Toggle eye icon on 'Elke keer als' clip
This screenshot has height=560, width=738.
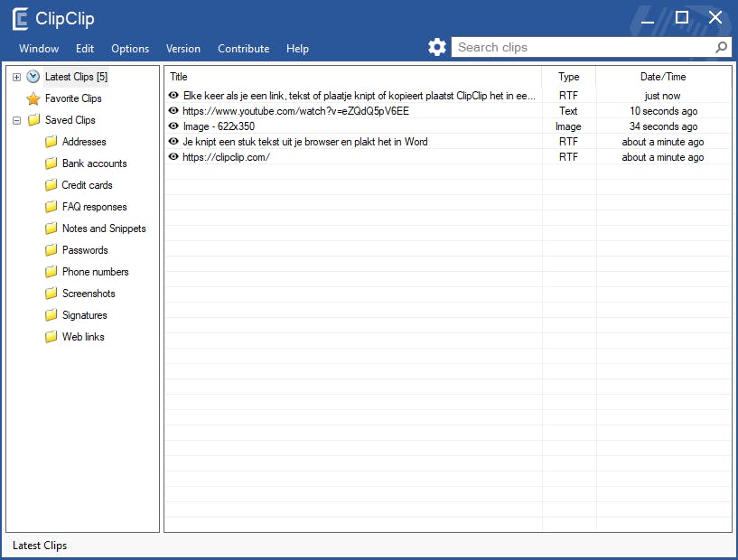[173, 95]
